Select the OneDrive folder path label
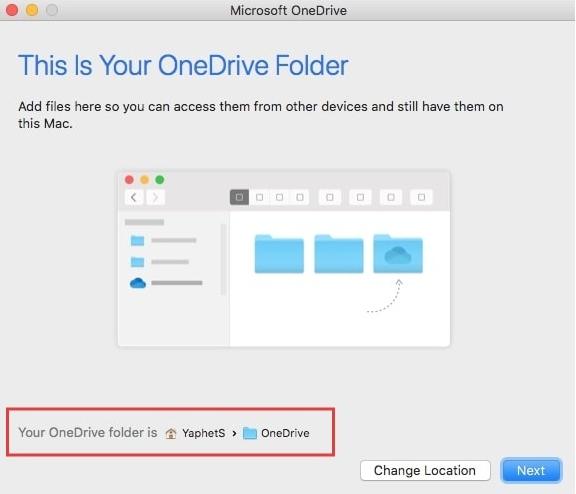The width and height of the screenshot is (576, 494). coord(285,433)
